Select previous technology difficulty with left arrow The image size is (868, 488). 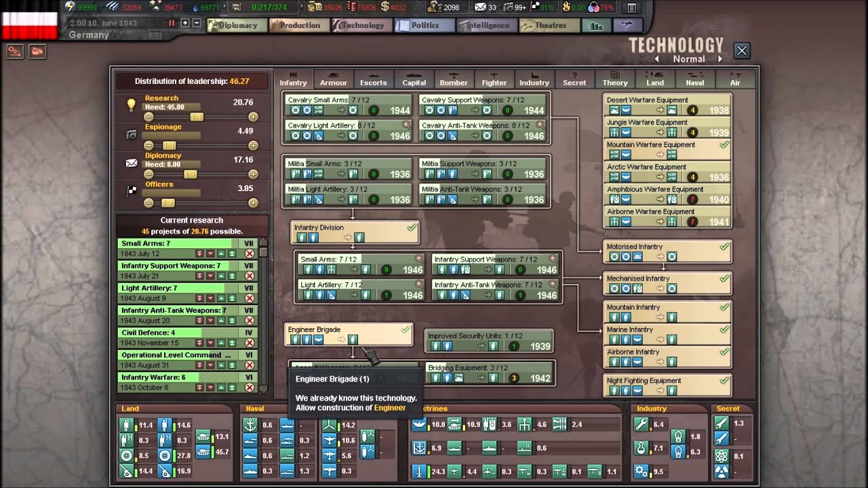(656, 59)
